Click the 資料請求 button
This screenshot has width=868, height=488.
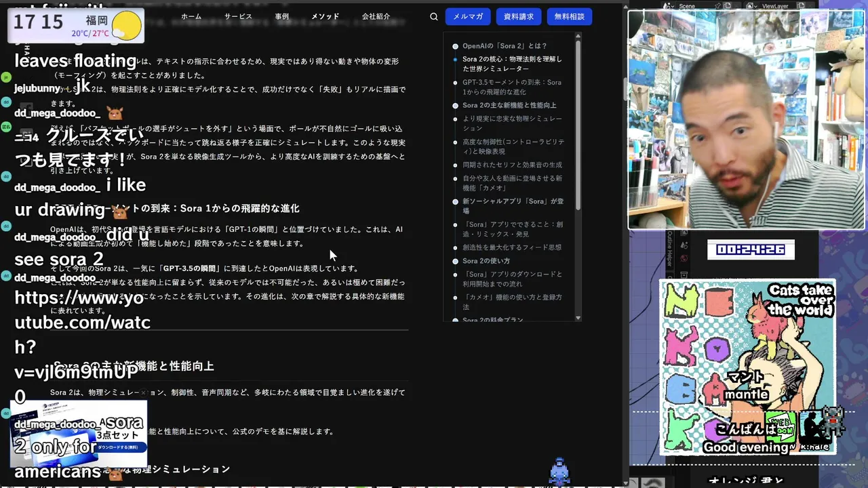coord(519,16)
